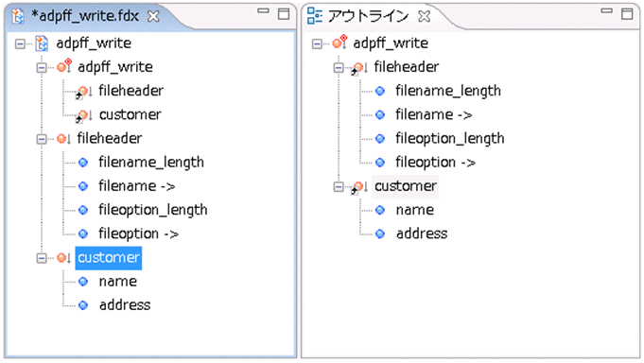Collapse adpff_write root in outline
The width and height of the screenshot is (644, 363).
point(317,43)
